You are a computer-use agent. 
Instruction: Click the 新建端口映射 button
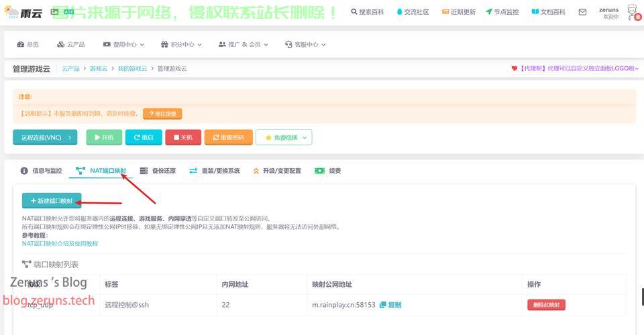52,201
